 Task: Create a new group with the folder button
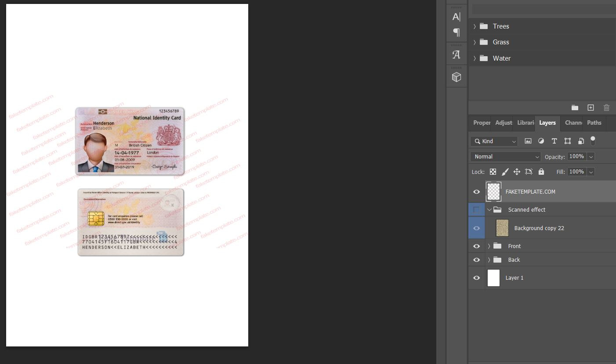tap(575, 108)
